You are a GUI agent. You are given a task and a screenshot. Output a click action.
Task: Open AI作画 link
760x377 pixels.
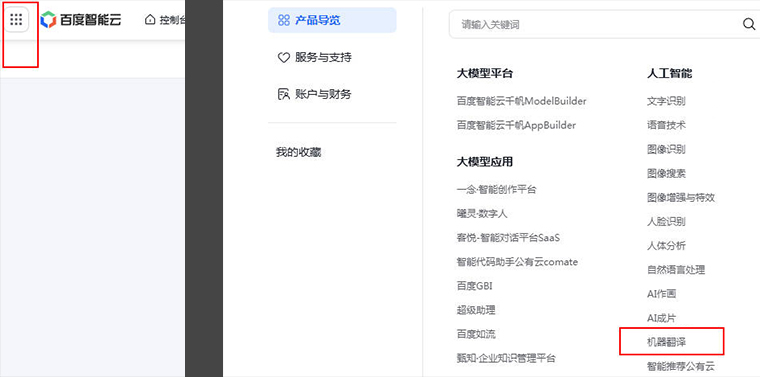[662, 294]
